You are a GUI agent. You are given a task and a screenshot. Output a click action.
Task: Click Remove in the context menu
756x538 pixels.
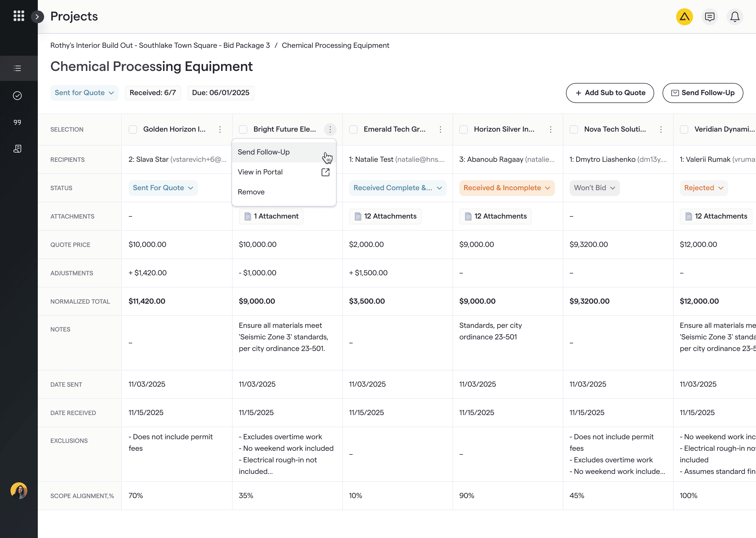[251, 192]
